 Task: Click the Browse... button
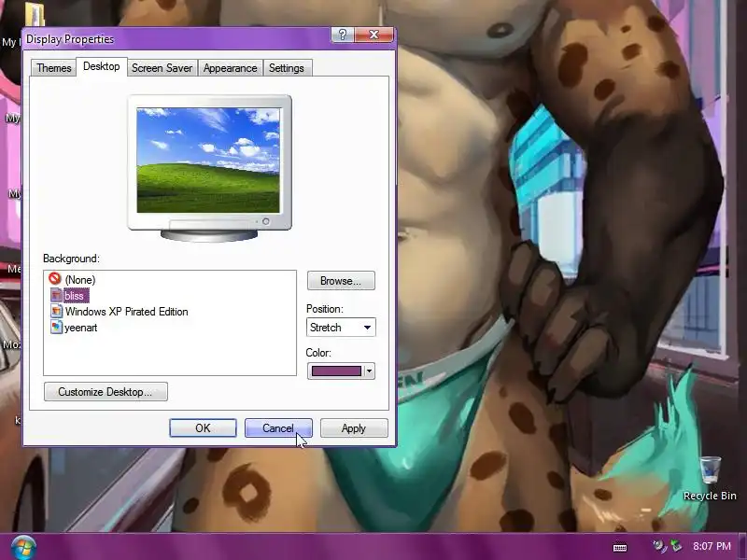click(341, 281)
